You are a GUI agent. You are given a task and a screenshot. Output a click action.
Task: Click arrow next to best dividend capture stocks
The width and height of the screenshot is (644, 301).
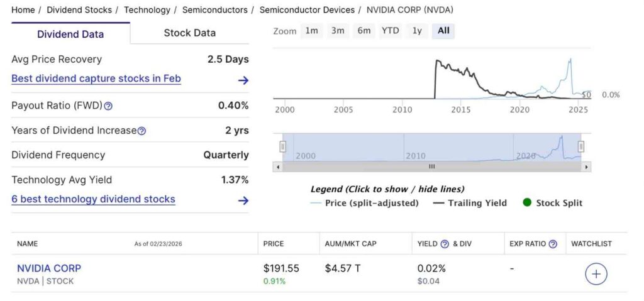[243, 80]
